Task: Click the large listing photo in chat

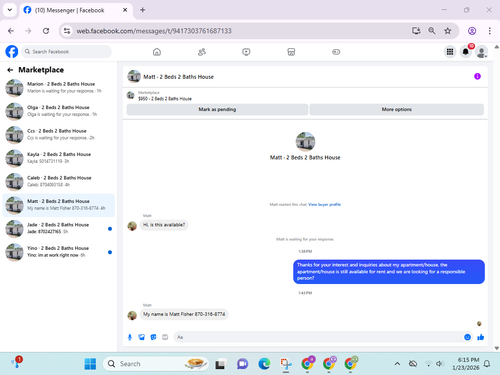Action: coord(305,141)
